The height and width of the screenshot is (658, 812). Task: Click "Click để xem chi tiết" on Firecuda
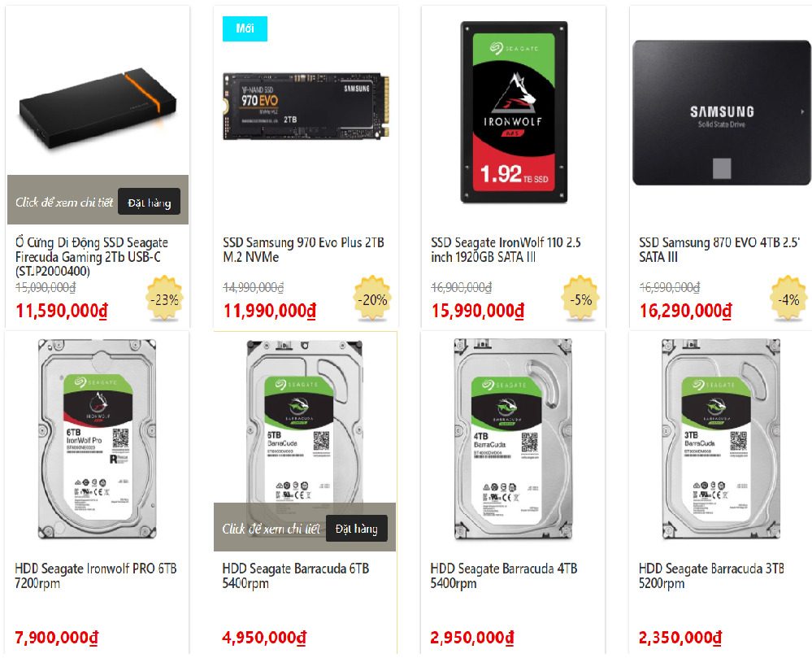(63, 202)
